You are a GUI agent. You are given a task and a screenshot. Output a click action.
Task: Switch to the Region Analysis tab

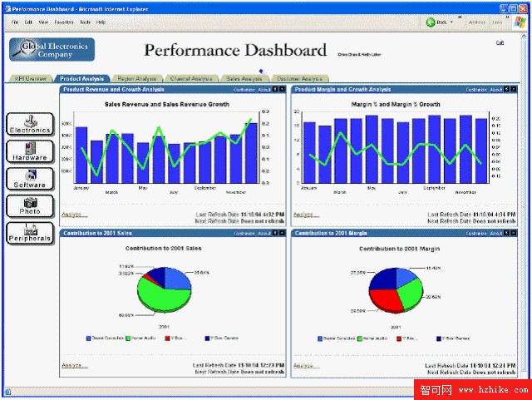coord(136,78)
